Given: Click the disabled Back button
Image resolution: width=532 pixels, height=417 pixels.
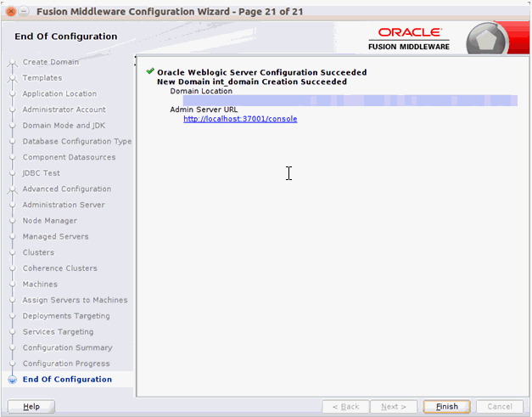Looking at the screenshot, I should point(345,407).
